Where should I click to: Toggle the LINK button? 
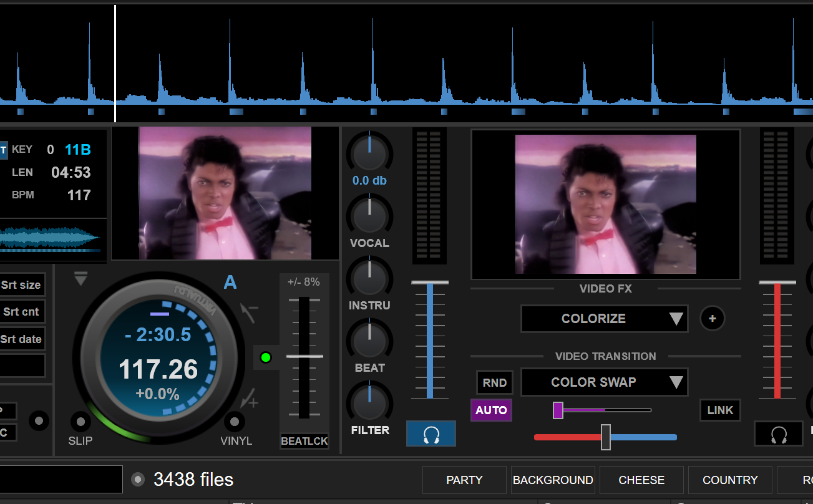720,410
